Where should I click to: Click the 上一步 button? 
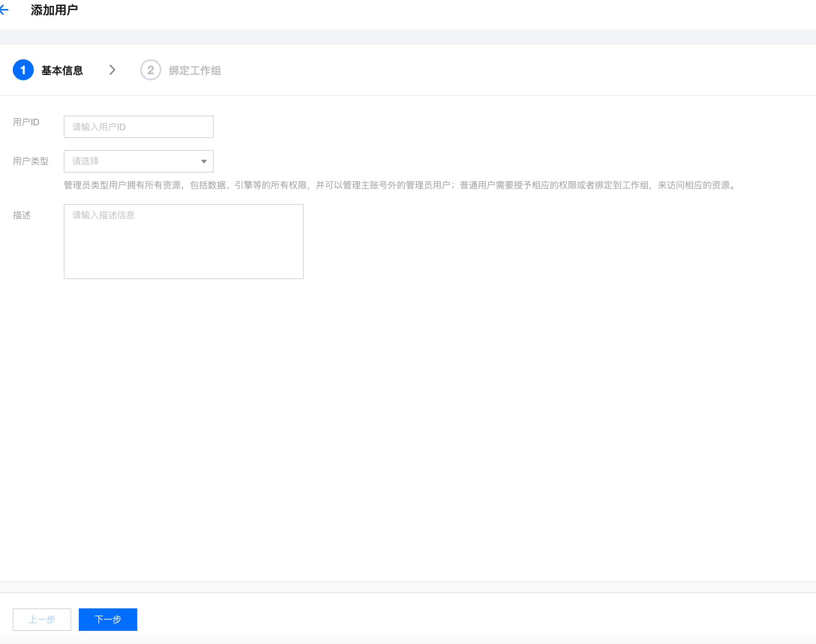pos(42,620)
